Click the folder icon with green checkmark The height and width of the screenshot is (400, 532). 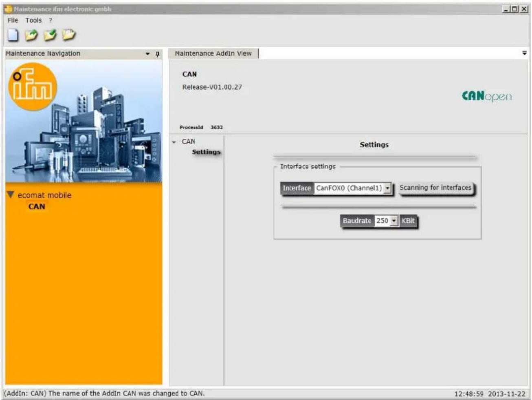[x=50, y=35]
